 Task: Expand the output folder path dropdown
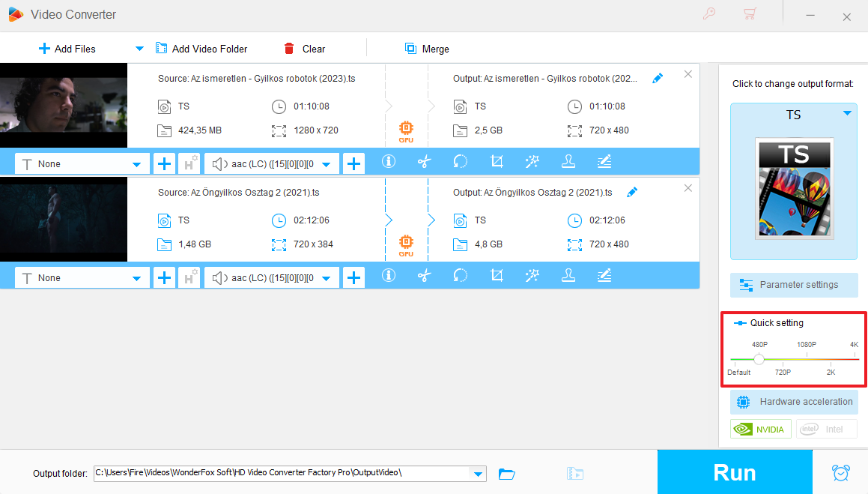pyautogui.click(x=478, y=474)
